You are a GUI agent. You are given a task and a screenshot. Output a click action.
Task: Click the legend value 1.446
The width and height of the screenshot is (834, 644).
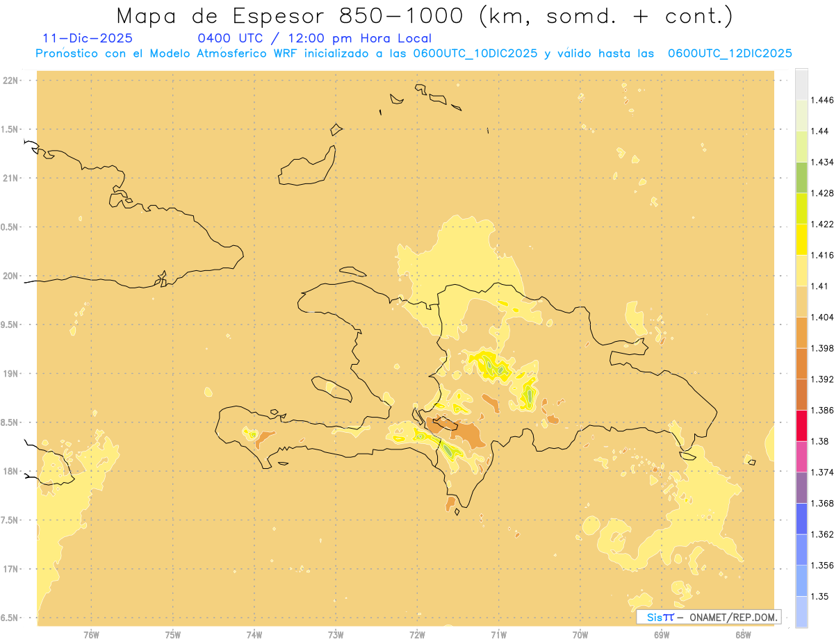pyautogui.click(x=822, y=100)
